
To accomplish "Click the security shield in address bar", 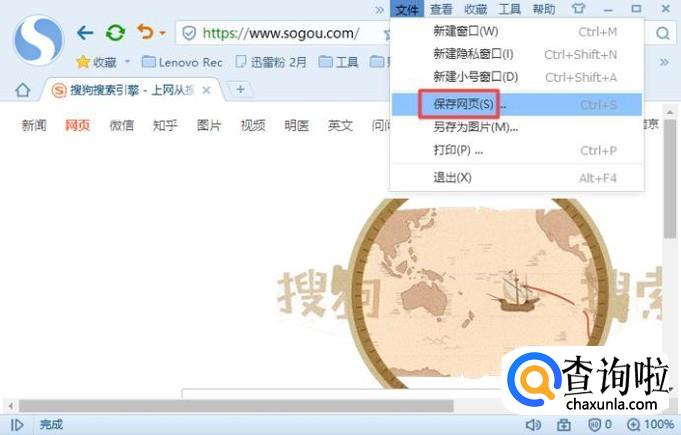I will click(189, 33).
